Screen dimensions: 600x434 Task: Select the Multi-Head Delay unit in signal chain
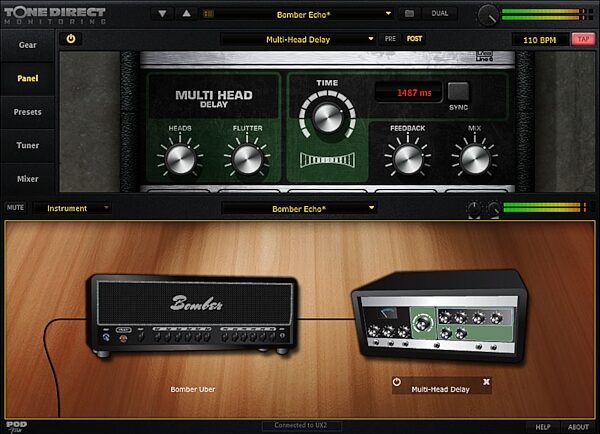click(439, 316)
